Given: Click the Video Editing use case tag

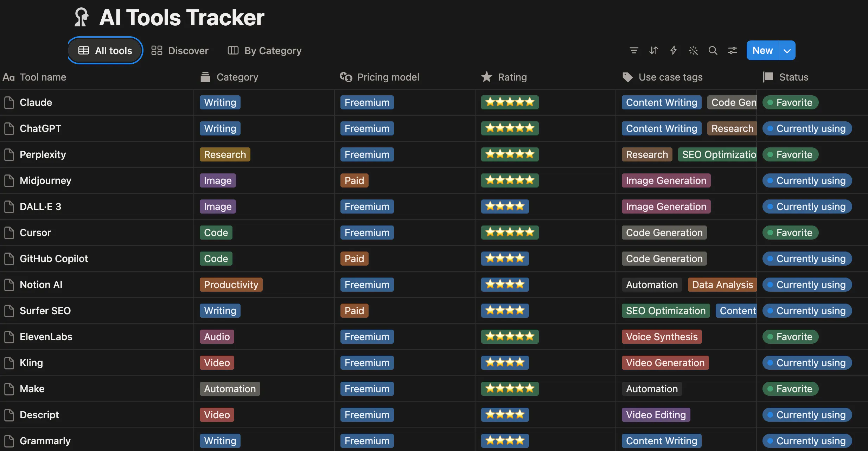Looking at the screenshot, I should coord(656,415).
